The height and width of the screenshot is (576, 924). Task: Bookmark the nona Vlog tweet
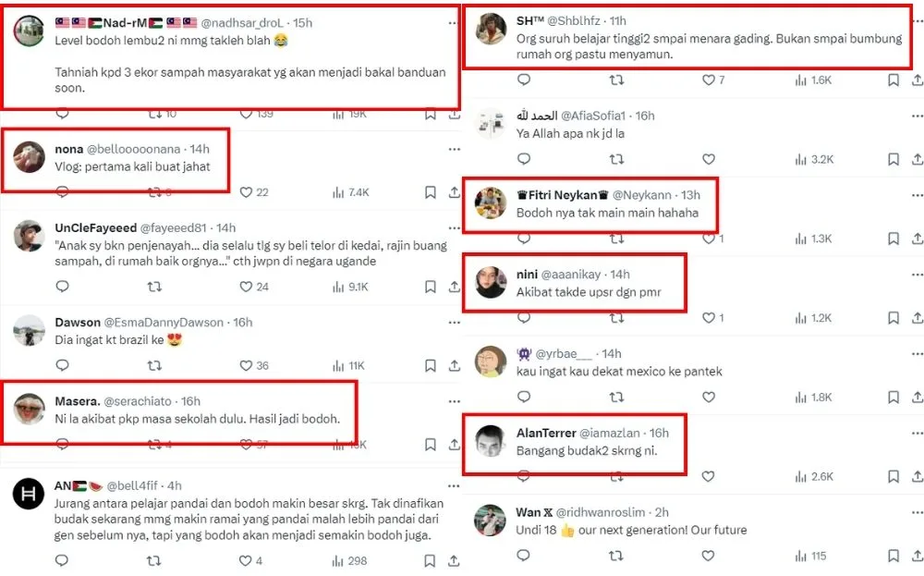point(431,192)
